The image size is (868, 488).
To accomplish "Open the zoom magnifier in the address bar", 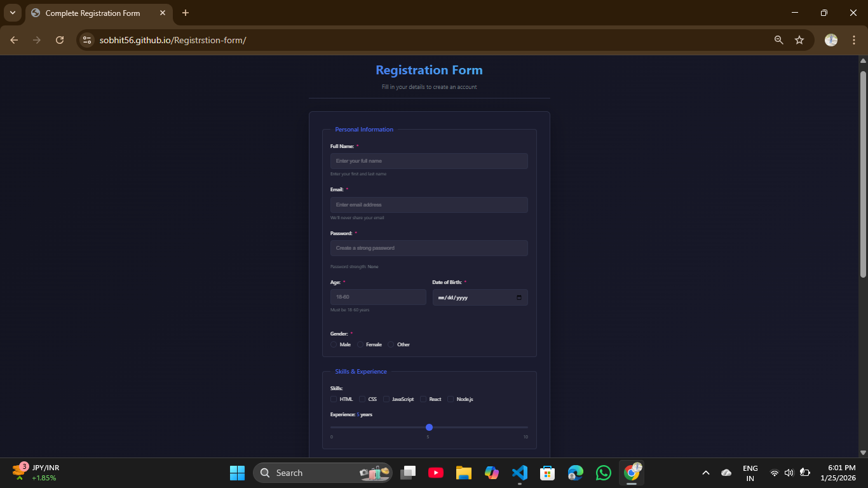I will [x=778, y=39].
